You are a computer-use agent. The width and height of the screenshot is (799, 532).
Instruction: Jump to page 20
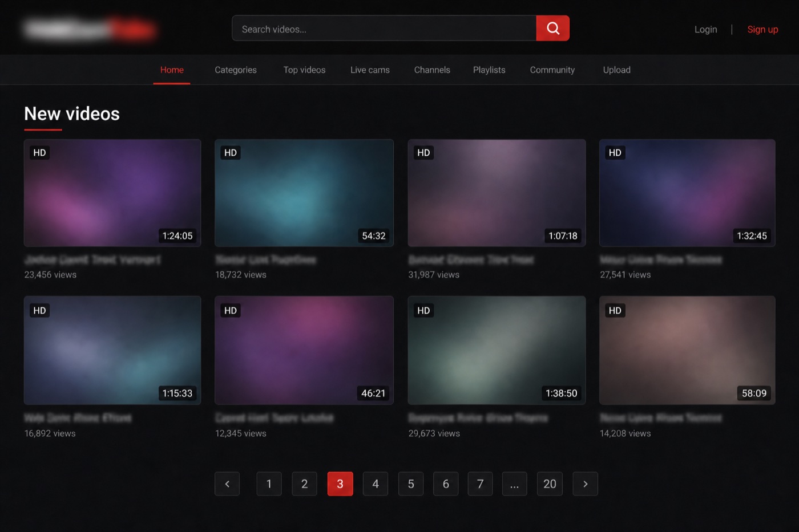point(550,484)
